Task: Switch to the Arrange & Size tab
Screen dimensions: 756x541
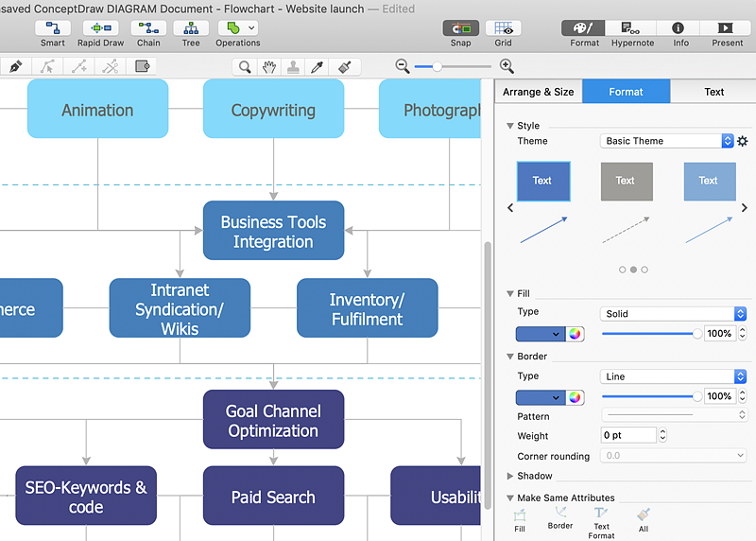Action: 538,92
